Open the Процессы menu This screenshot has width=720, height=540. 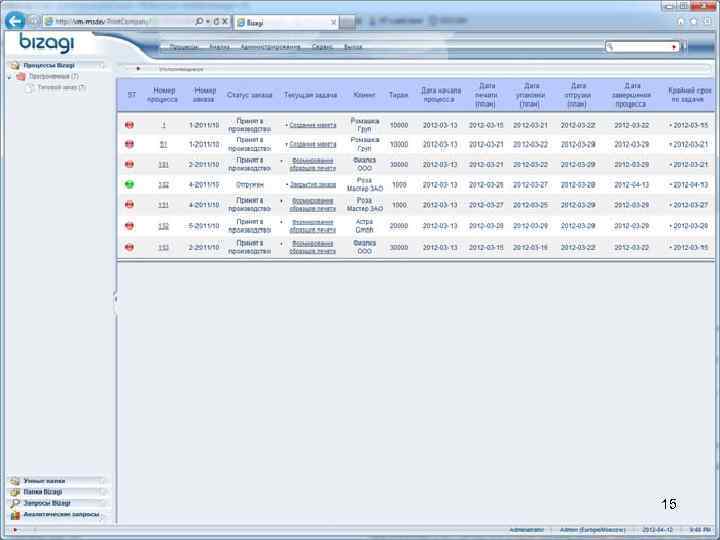click(x=184, y=47)
